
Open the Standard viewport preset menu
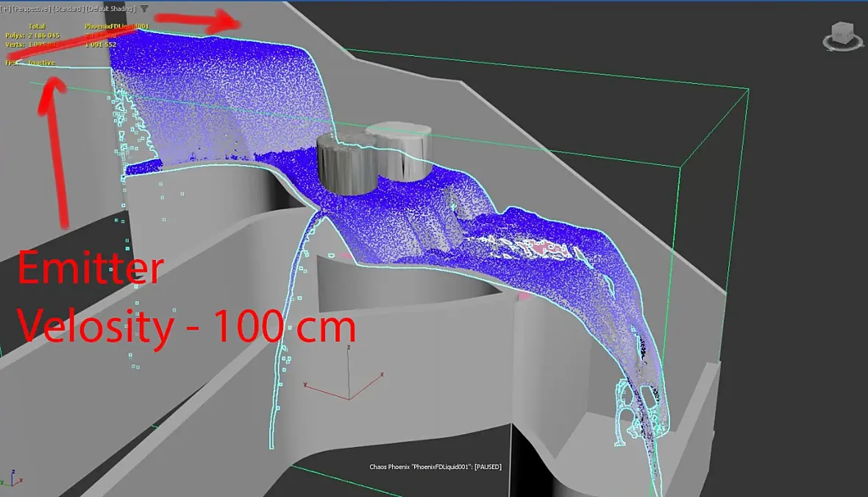pos(68,9)
